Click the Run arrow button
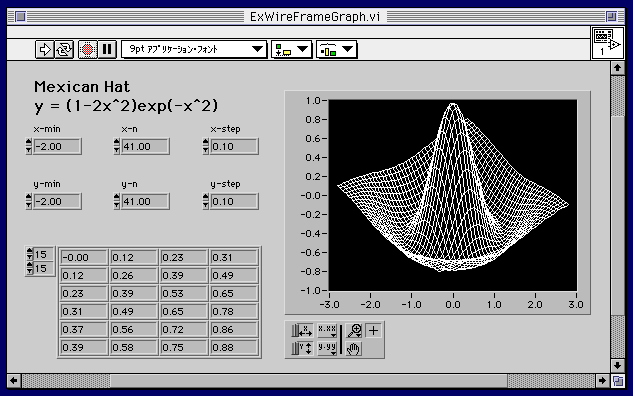This screenshot has width=633, height=396. pyautogui.click(x=44, y=50)
